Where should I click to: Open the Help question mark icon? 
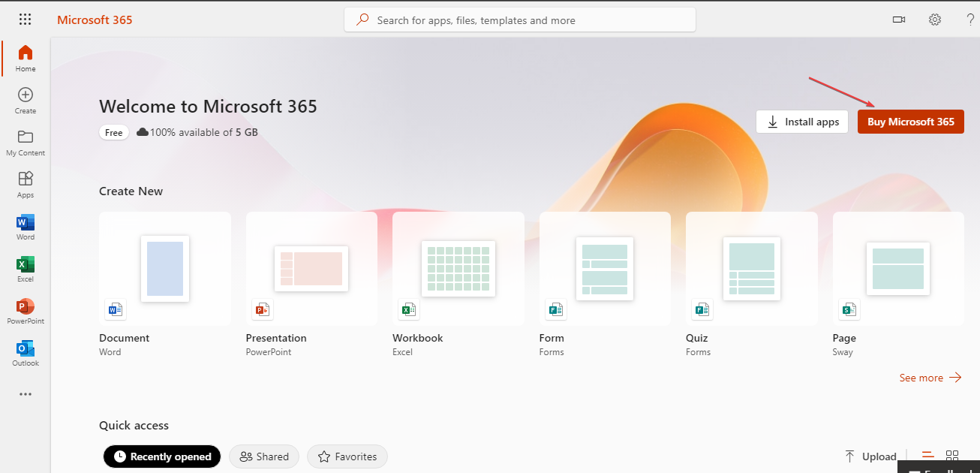pos(969,19)
